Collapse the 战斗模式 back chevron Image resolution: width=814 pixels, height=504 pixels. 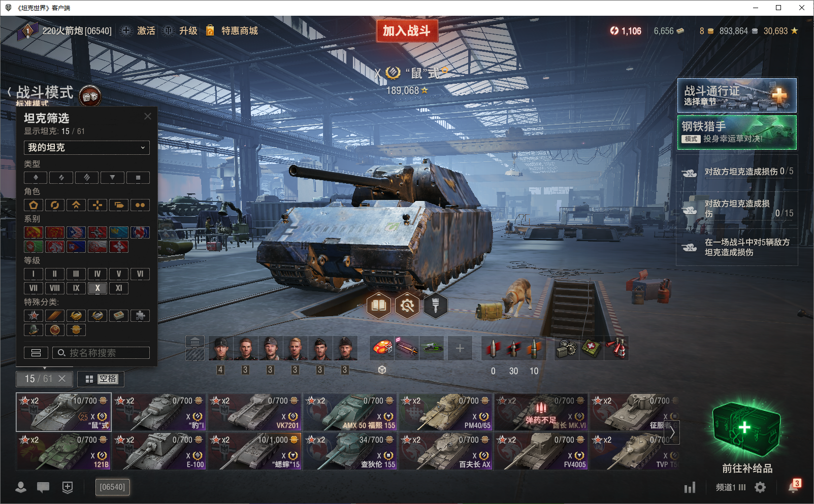click(x=10, y=92)
